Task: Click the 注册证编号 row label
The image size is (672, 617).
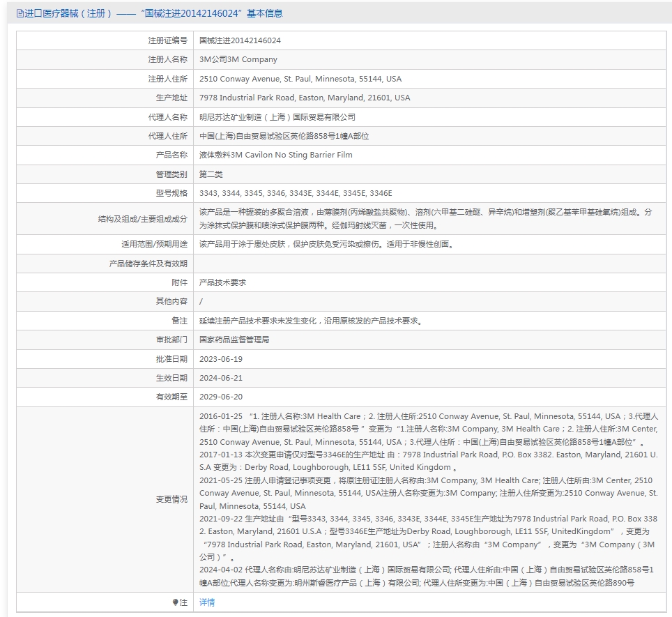Action: click(167, 40)
